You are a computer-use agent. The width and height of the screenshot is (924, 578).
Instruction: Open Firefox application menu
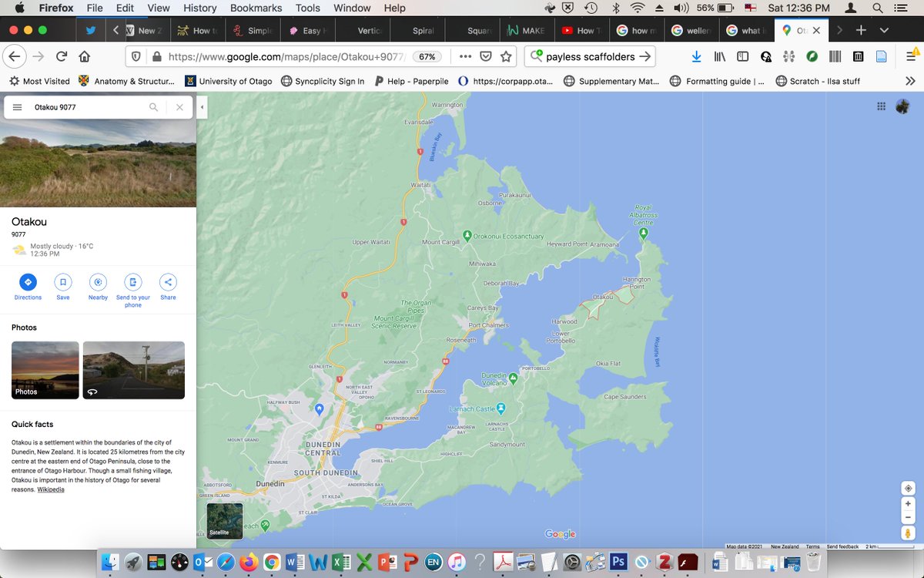click(911, 56)
